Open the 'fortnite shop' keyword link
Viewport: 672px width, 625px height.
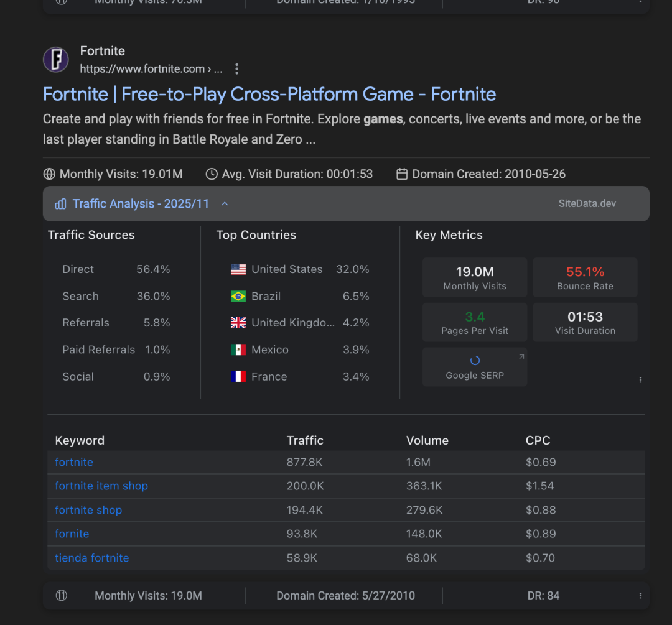point(89,510)
